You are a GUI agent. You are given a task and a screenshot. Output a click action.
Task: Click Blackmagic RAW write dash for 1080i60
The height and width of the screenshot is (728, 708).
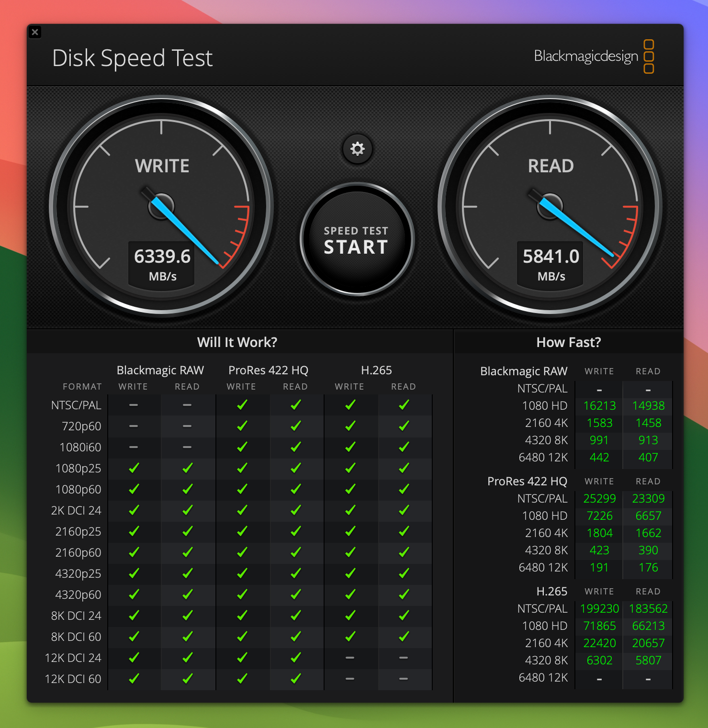tap(134, 447)
